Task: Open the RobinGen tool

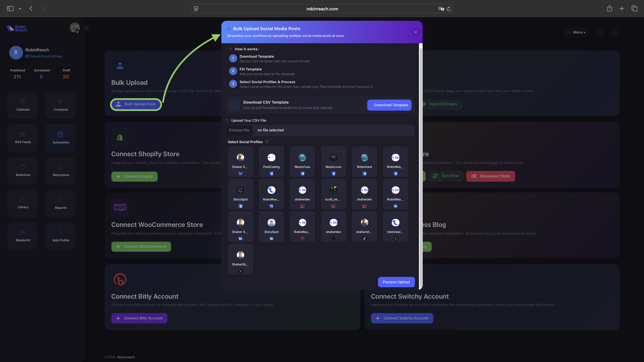Action: click(x=23, y=170)
